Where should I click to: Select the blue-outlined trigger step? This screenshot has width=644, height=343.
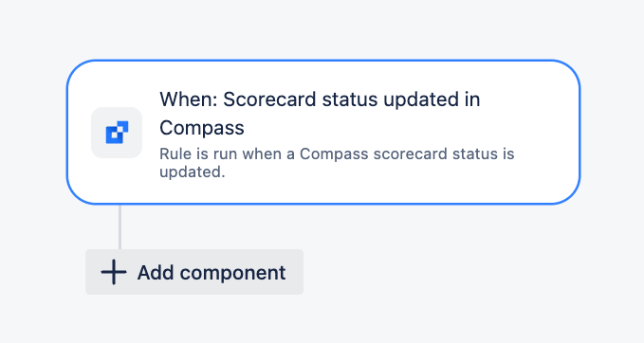click(x=323, y=132)
